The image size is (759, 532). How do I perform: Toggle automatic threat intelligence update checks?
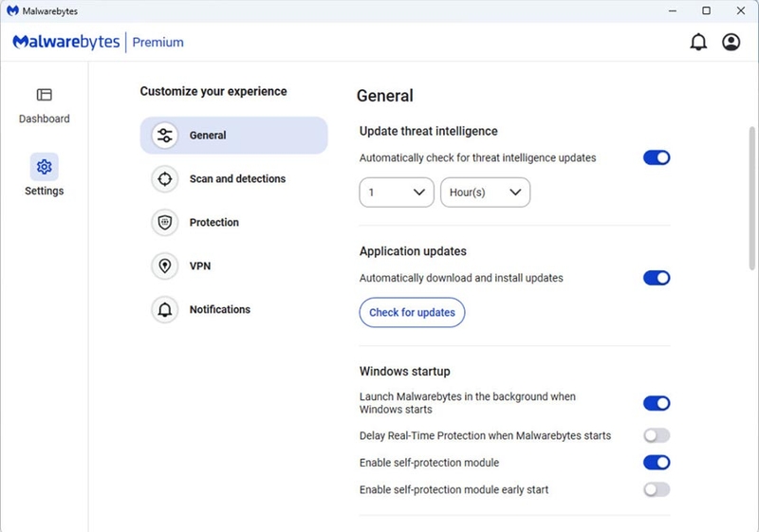(x=657, y=157)
